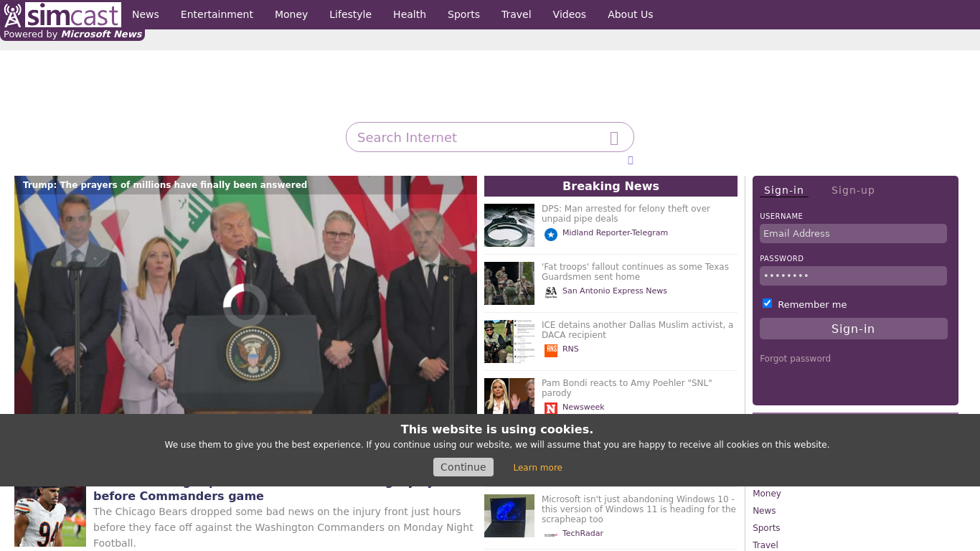
Task: Click the red Newsweek N icon
Action: click(x=550, y=408)
